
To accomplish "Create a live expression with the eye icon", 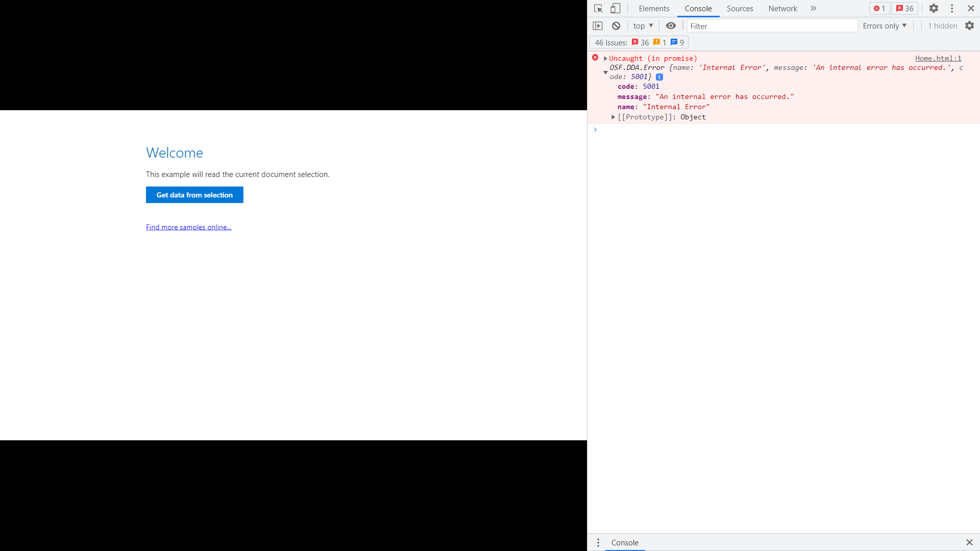I will 670,26.
